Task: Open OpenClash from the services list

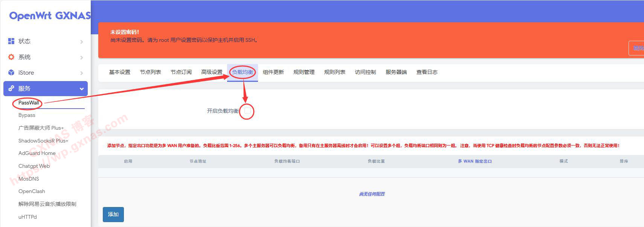Action: click(x=32, y=191)
